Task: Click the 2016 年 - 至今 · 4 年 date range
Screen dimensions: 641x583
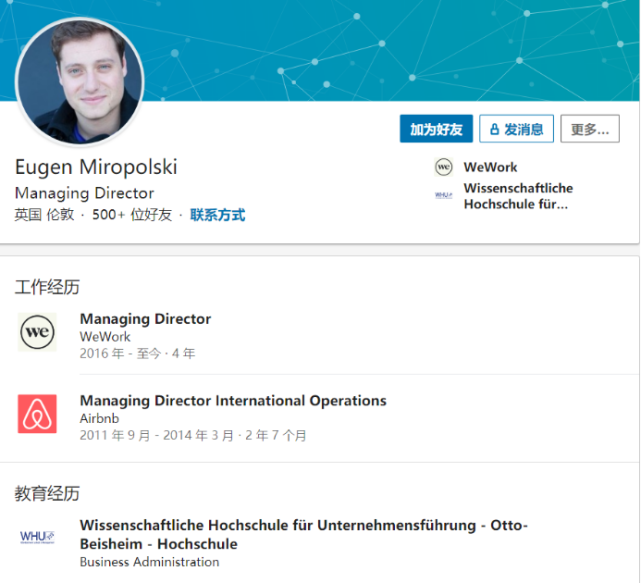Action: (x=137, y=353)
